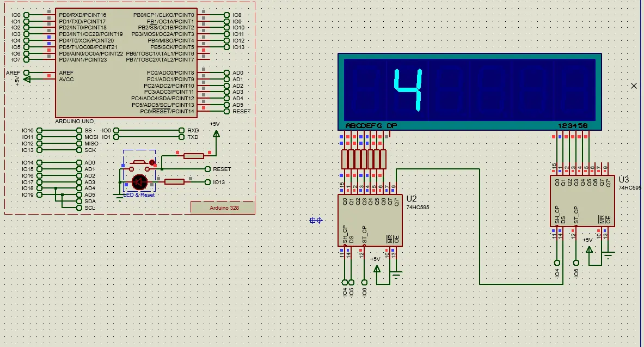This screenshot has height=347, width=644.
Task: Click the AREF terminal left of the Arduino
Action: [x=26, y=73]
